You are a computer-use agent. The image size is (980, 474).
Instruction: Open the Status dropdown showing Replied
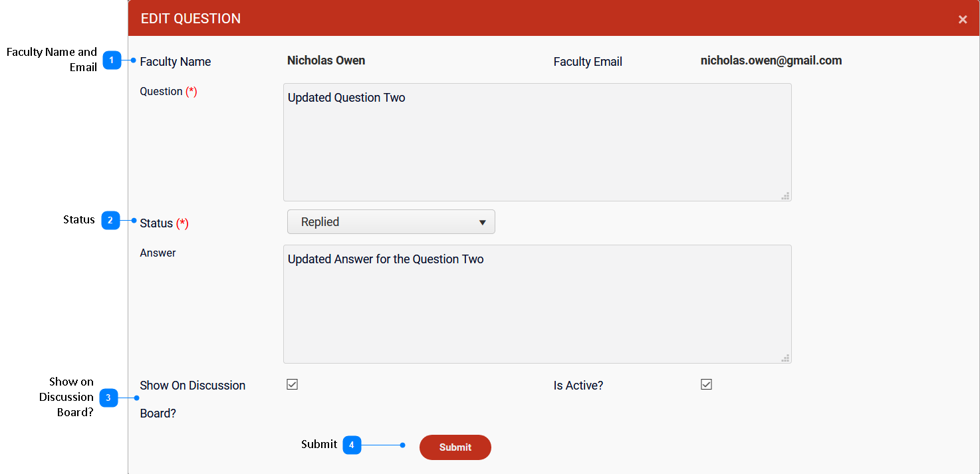click(391, 222)
